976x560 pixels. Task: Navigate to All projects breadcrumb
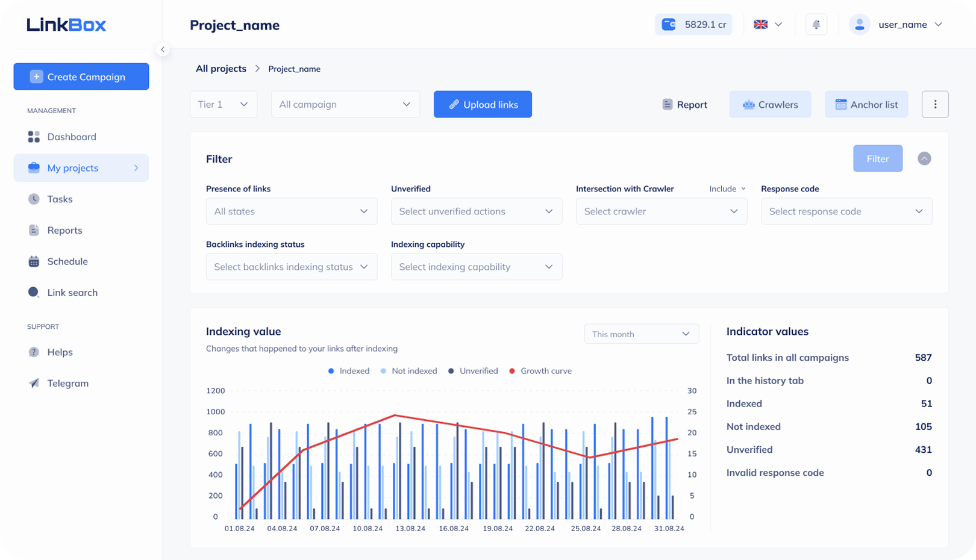(221, 69)
